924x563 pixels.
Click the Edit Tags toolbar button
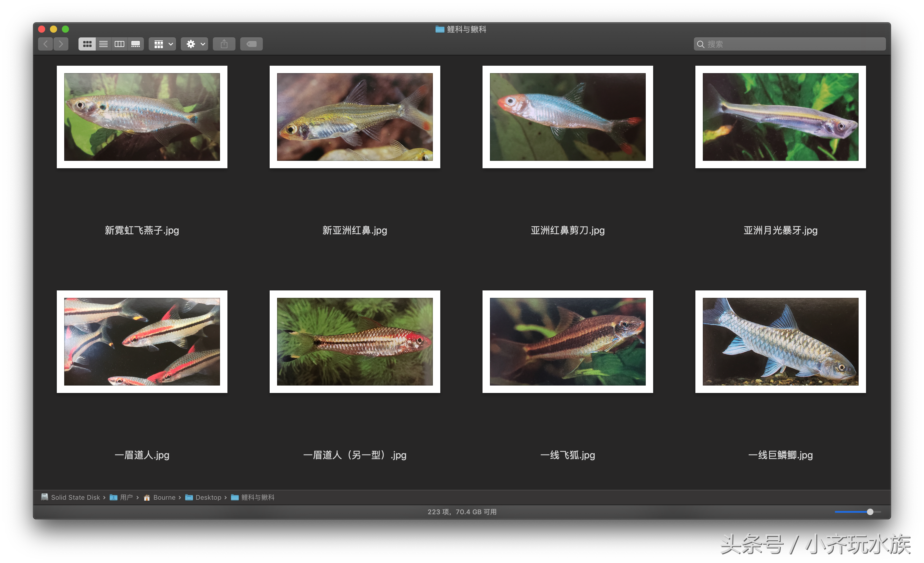point(251,44)
